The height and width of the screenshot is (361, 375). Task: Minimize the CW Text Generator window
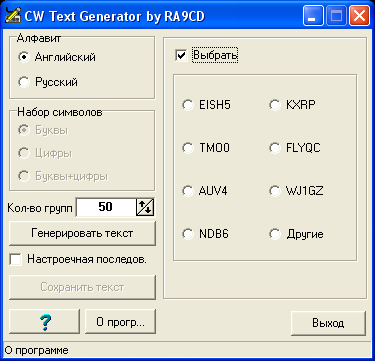313,16
